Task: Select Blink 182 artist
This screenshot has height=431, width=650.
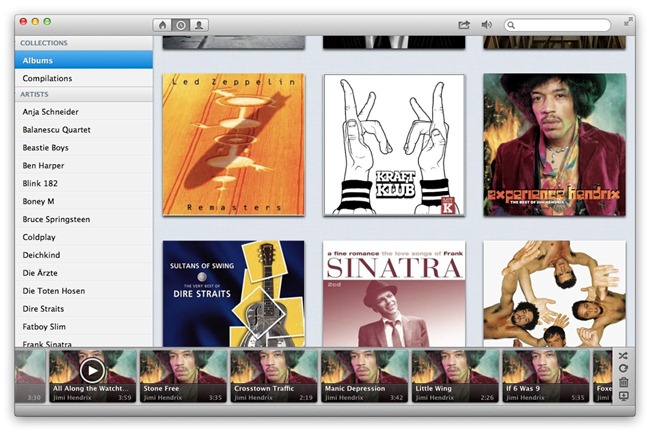Action: tap(84, 183)
